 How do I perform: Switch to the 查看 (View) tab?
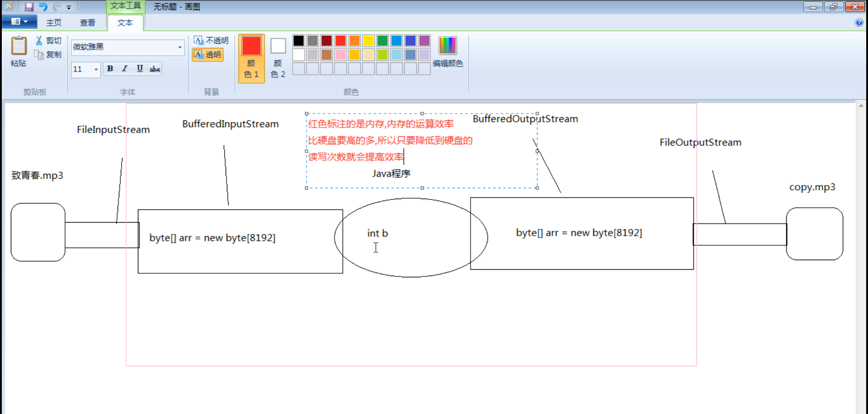tap(87, 23)
